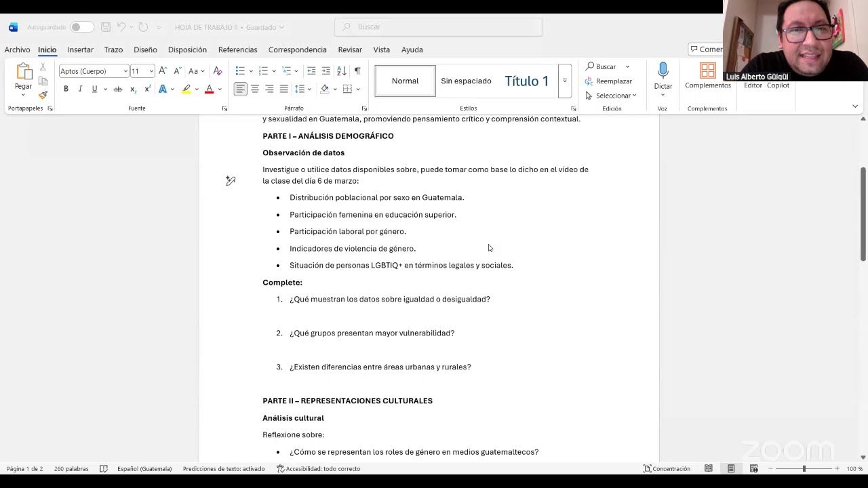Switch to the Revisar tab
This screenshot has width=868, height=488.
click(x=350, y=49)
